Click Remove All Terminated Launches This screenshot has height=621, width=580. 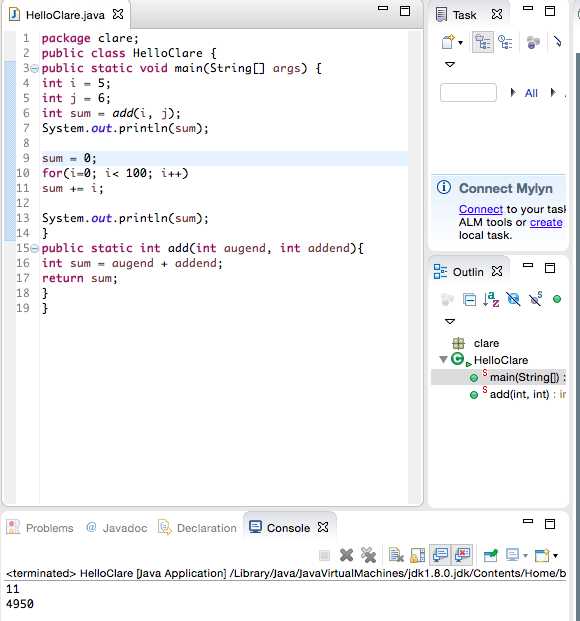pyautogui.click(x=368, y=555)
